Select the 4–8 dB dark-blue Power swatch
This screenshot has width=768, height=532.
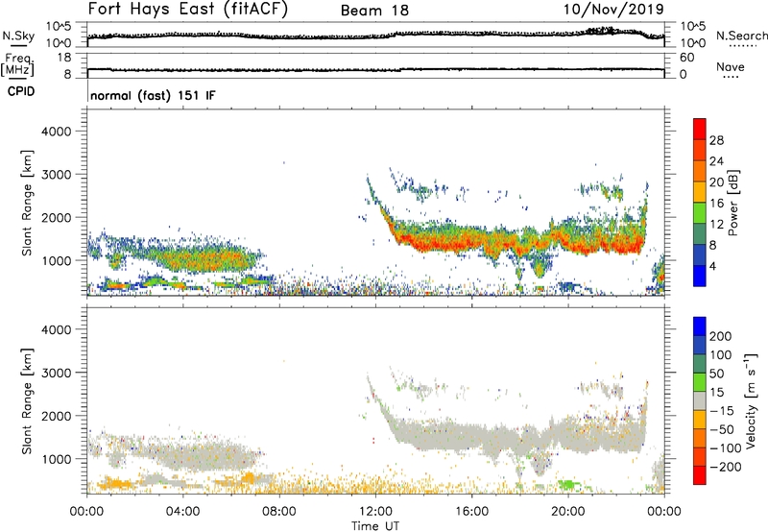click(700, 254)
